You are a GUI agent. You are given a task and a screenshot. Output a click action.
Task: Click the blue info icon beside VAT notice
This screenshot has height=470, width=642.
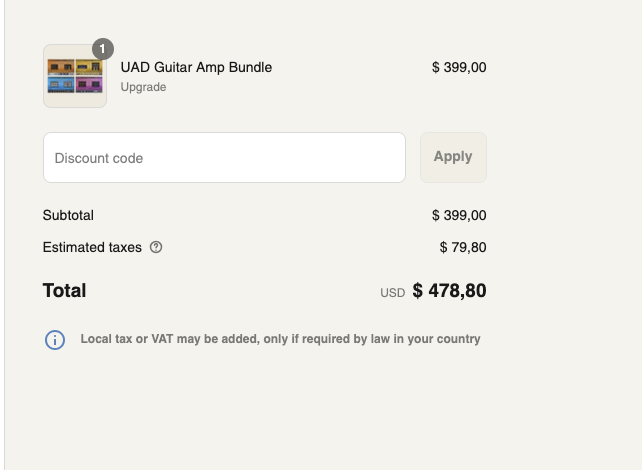click(x=55, y=340)
